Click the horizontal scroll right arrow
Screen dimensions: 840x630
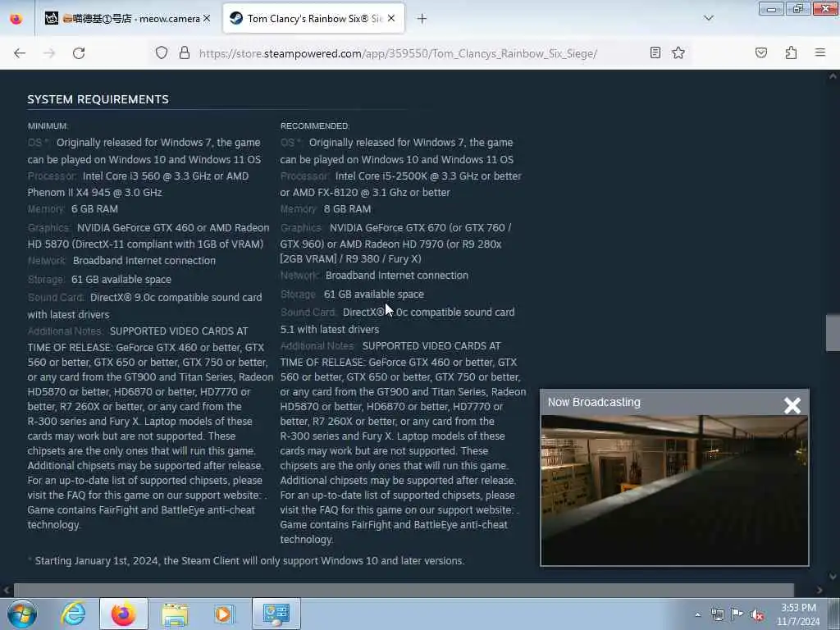click(x=819, y=590)
